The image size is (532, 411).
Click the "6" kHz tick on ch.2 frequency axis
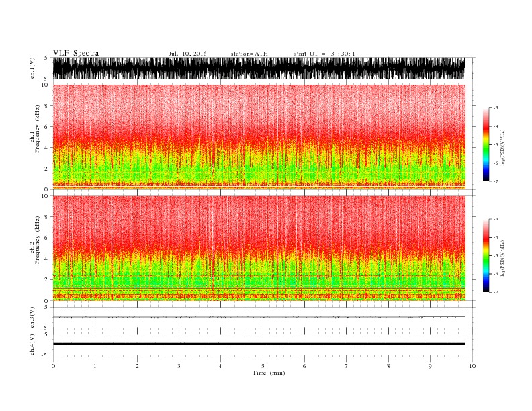(46, 238)
